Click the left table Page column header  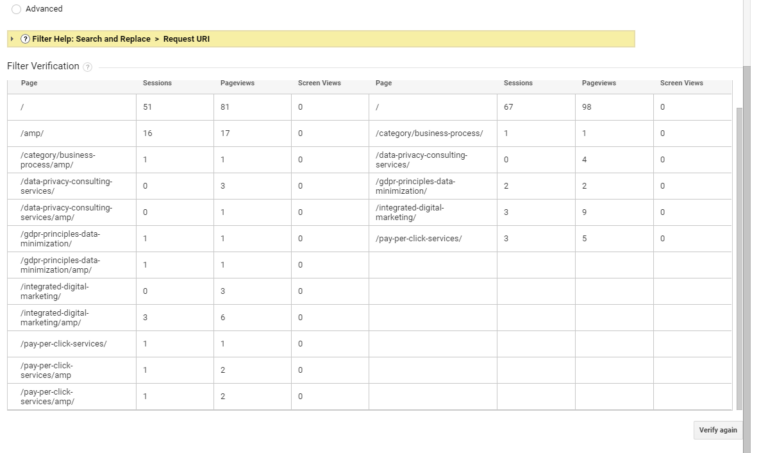pos(29,83)
